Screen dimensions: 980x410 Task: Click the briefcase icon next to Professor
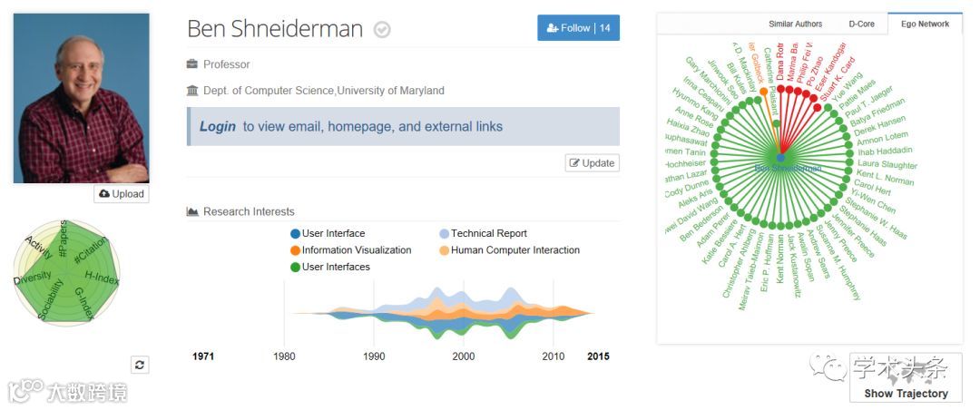tap(192, 64)
